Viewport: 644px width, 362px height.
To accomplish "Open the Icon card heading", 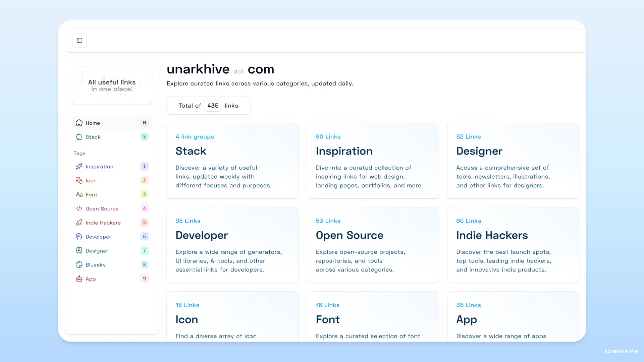I will pos(187,319).
